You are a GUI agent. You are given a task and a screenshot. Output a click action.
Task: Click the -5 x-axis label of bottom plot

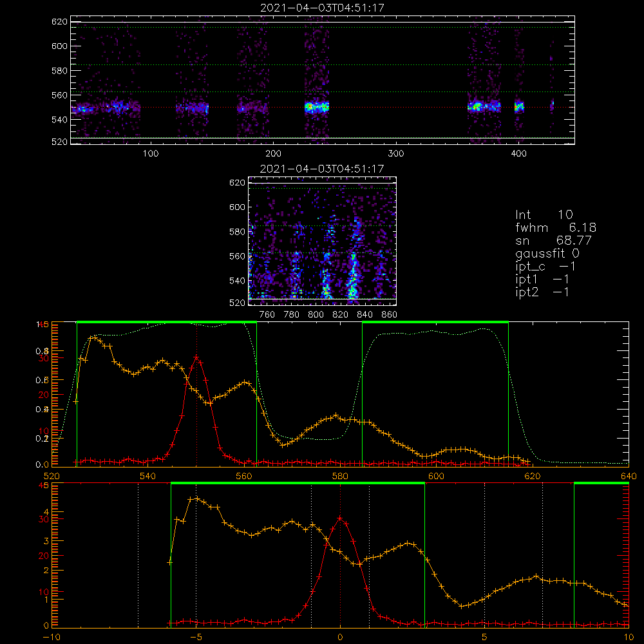click(196, 638)
